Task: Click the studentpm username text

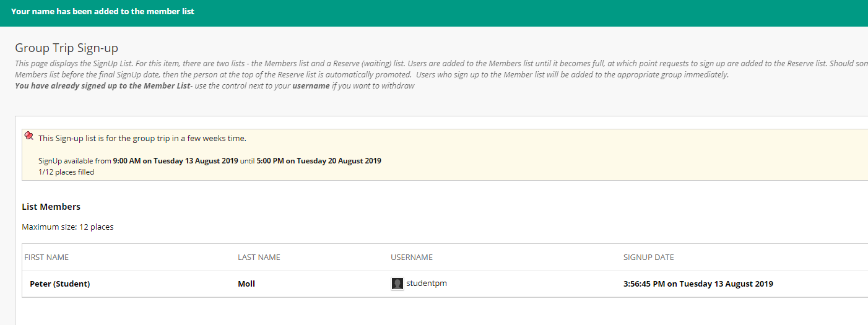Action: coord(427,284)
